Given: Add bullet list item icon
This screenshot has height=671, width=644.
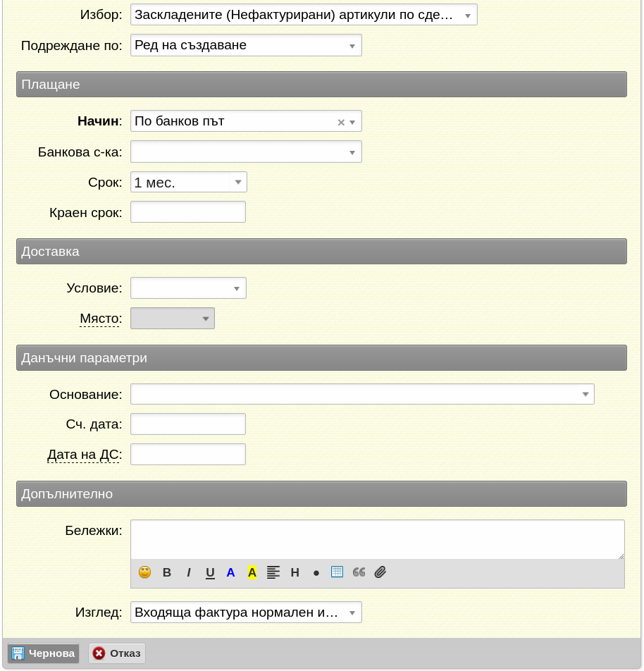Looking at the screenshot, I should (x=316, y=573).
